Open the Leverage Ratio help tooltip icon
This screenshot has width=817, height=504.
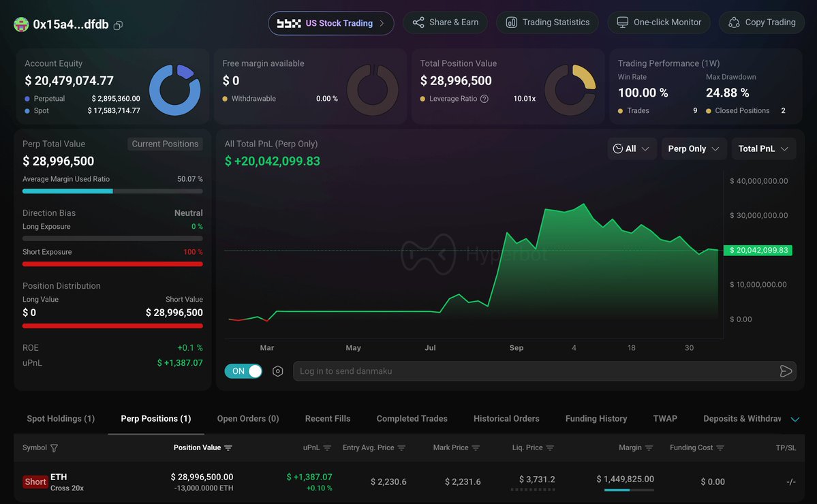[484, 99]
